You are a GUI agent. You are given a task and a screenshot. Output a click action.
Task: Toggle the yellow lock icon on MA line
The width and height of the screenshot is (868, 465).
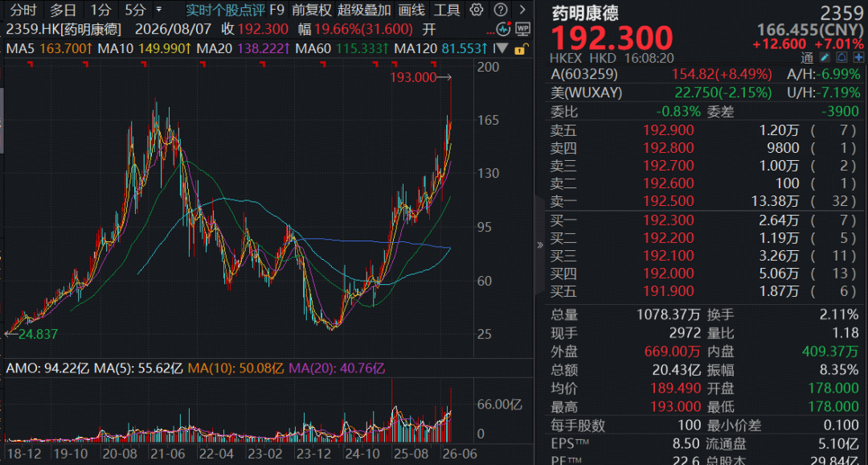click(520, 49)
